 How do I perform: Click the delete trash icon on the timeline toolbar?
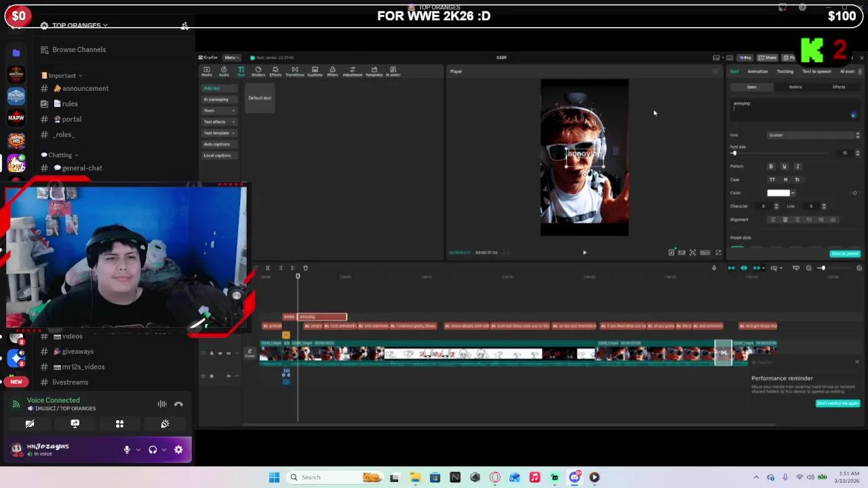point(305,268)
